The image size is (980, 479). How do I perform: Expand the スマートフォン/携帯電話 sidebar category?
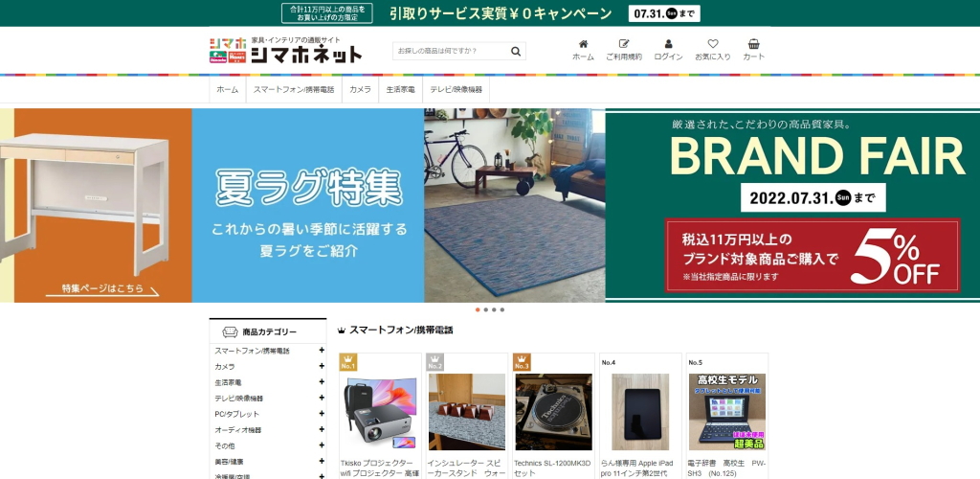tap(322, 351)
